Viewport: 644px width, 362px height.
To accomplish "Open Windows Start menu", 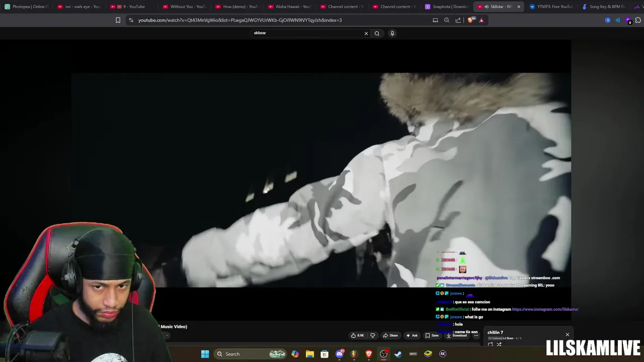I will pyautogui.click(x=205, y=354).
